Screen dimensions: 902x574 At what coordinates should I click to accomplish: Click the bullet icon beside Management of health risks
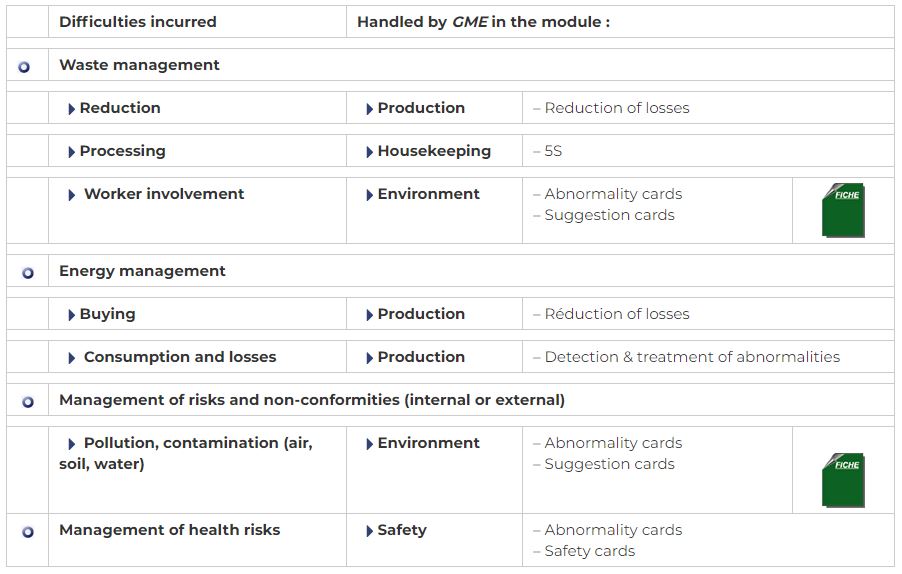pyautogui.click(x=28, y=532)
